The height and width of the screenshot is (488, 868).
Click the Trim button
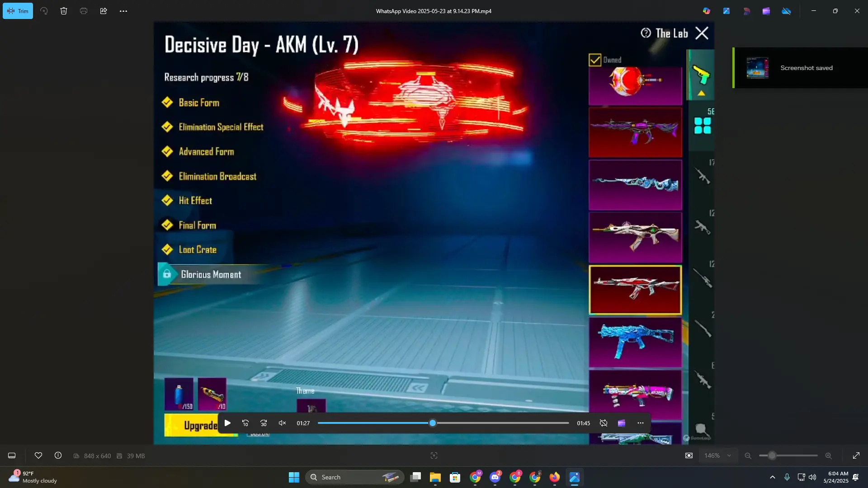(x=18, y=11)
